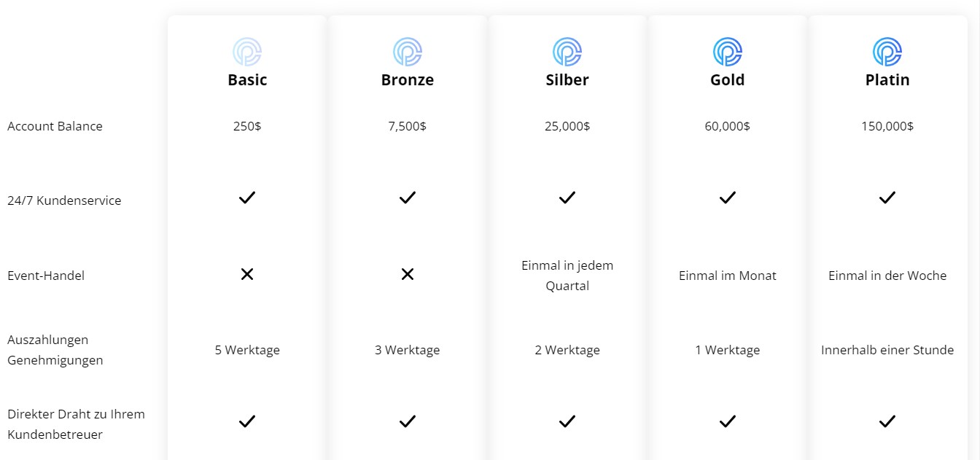Select the Basic plan heading

pos(247,80)
